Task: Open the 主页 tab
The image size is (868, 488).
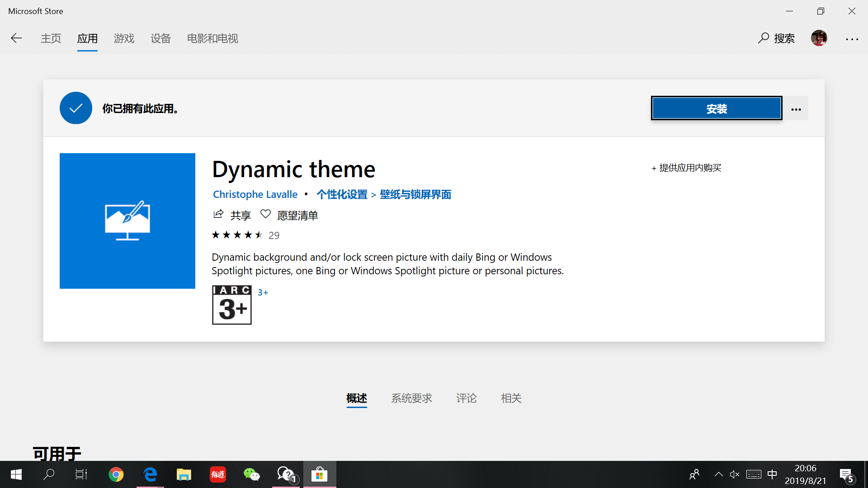Action: [51, 38]
